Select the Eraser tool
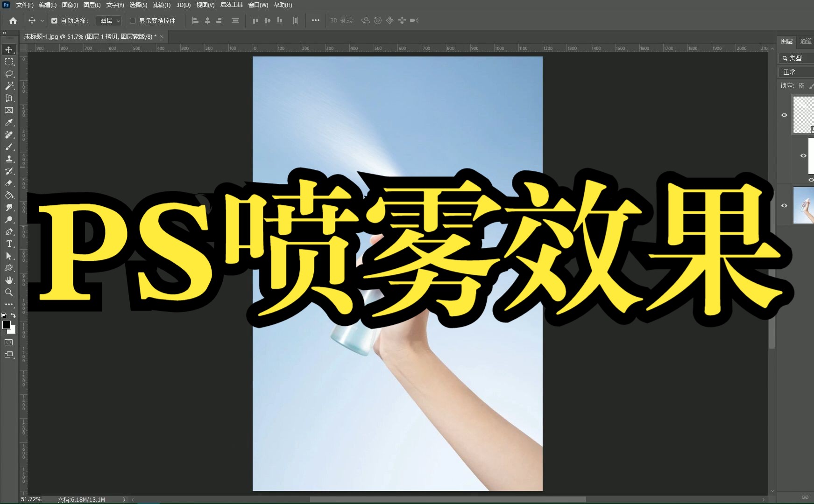The width and height of the screenshot is (814, 504). click(x=9, y=183)
